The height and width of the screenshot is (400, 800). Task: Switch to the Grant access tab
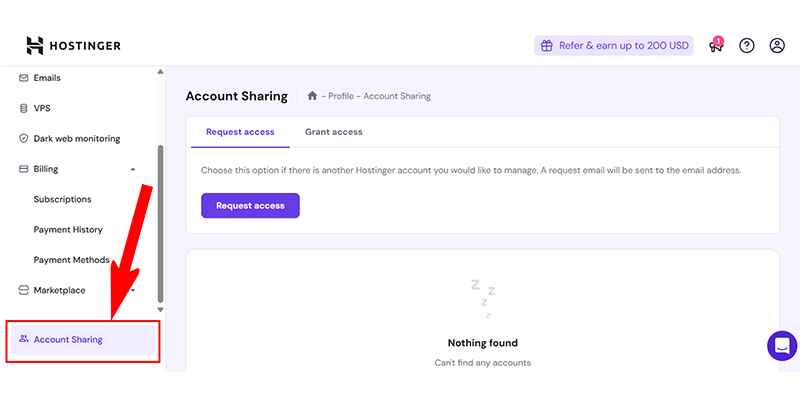click(x=334, y=132)
